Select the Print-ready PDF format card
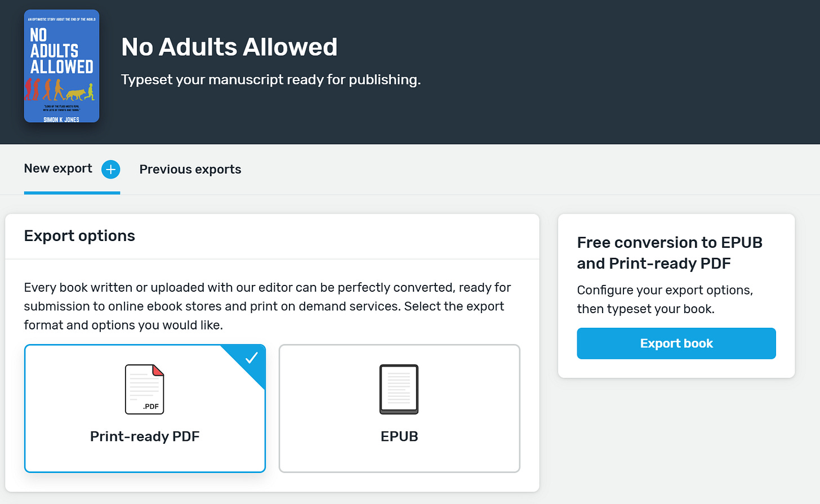This screenshot has height=504, width=820. point(145,408)
